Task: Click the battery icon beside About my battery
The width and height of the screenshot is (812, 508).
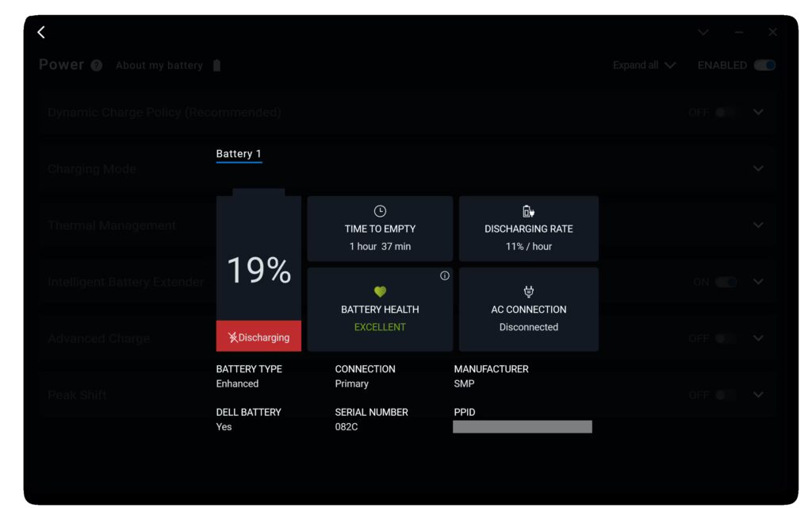Action: click(216, 66)
